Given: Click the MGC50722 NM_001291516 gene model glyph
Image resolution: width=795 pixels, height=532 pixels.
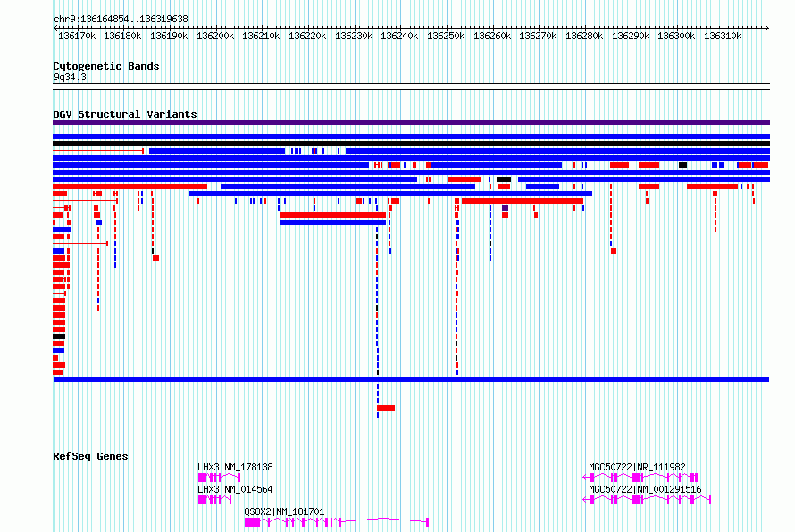Looking at the screenshot, I should click(x=647, y=500).
